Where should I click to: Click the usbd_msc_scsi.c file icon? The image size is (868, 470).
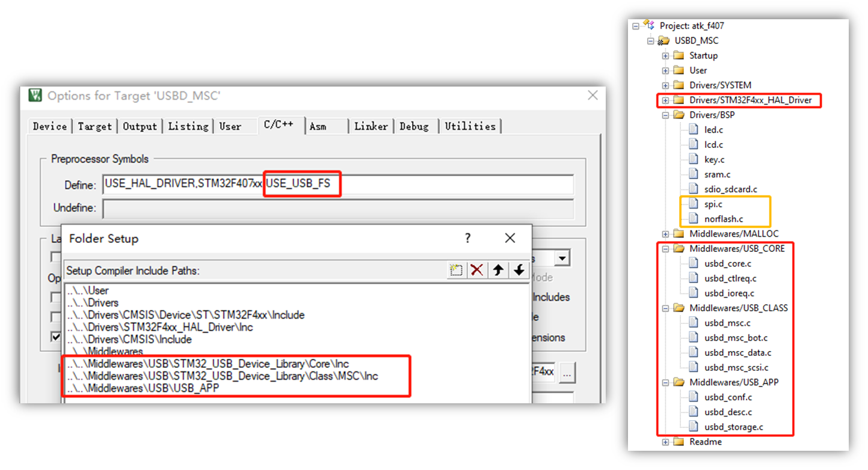click(x=694, y=367)
